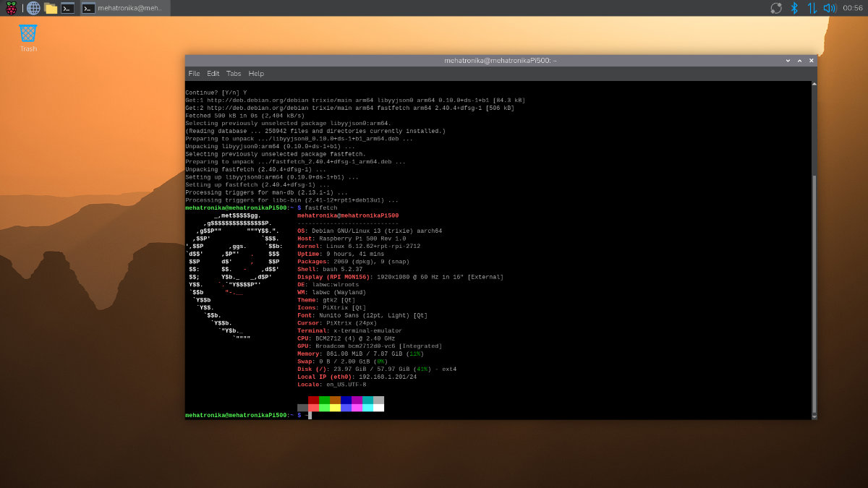The width and height of the screenshot is (868, 488).
Task: Click the terminal vertical scrollbar thumb
Action: coord(814,293)
